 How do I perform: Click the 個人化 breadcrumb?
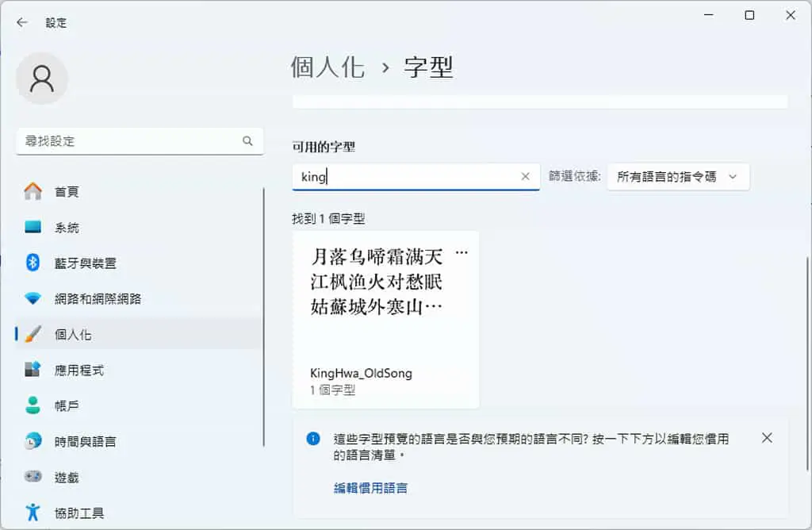(327, 67)
